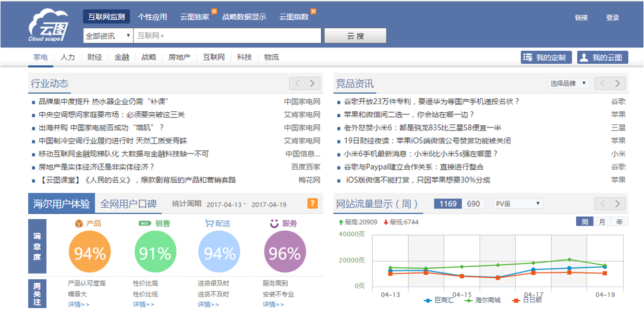
Task: Show previous period in 网站流量显示 chart
Action: [x=603, y=204]
